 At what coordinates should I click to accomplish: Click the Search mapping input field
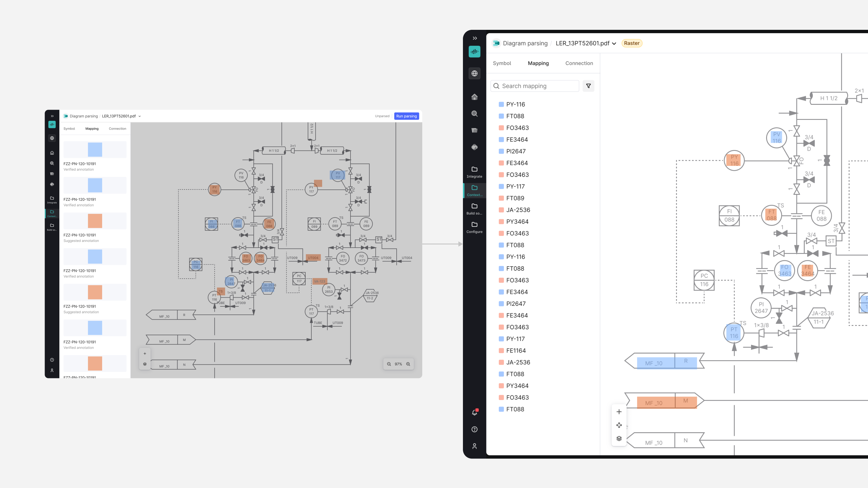[x=537, y=86]
